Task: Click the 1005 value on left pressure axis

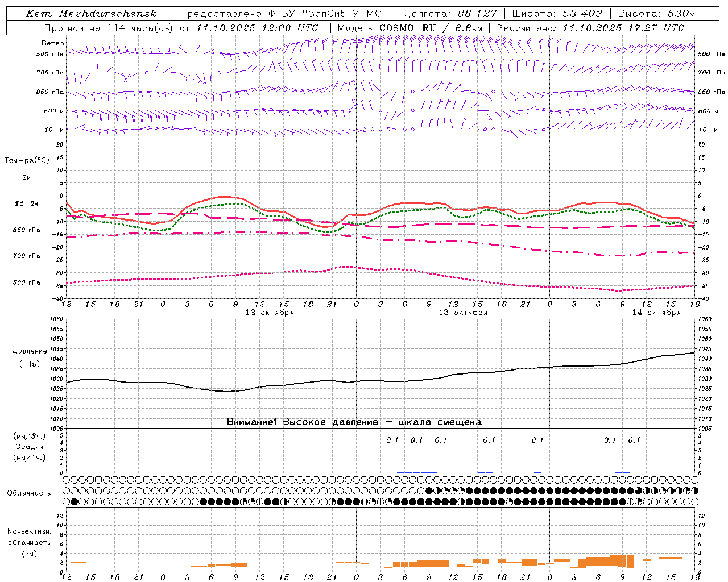Action: click(56, 429)
